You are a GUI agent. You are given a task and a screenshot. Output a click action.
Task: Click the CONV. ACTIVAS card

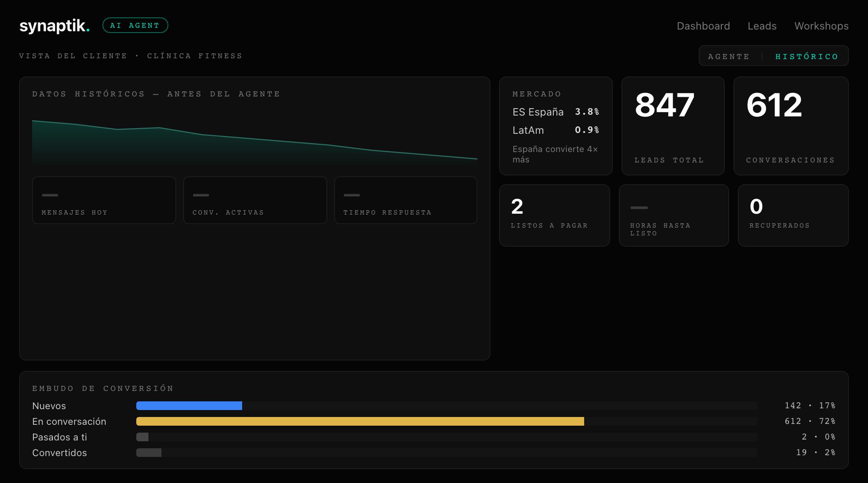[x=255, y=200]
